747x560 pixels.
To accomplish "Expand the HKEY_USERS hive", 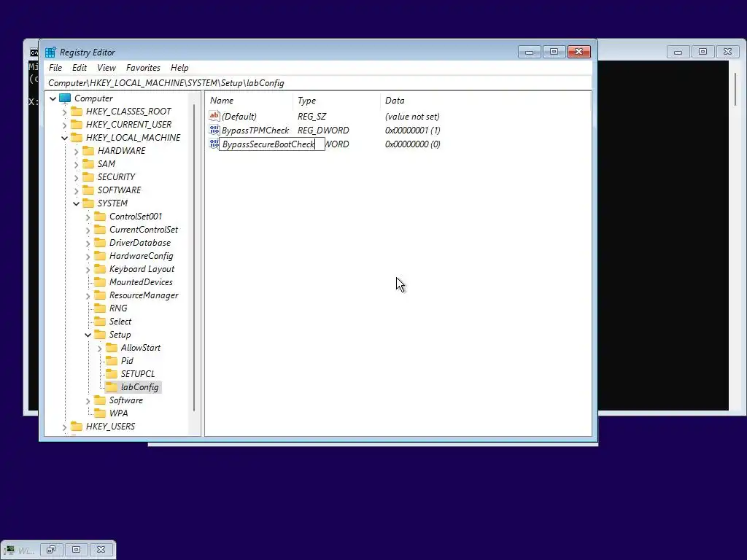I will pyautogui.click(x=65, y=427).
